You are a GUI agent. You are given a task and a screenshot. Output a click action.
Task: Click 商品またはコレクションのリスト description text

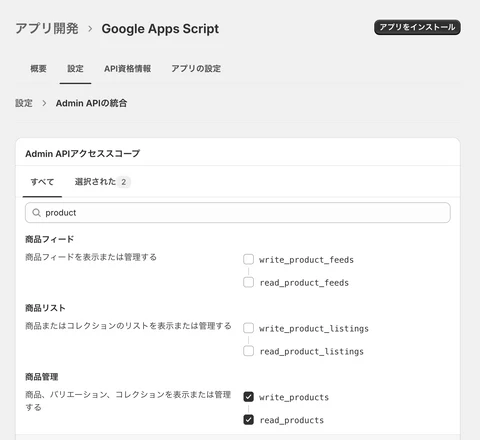pyautogui.click(x=128, y=326)
